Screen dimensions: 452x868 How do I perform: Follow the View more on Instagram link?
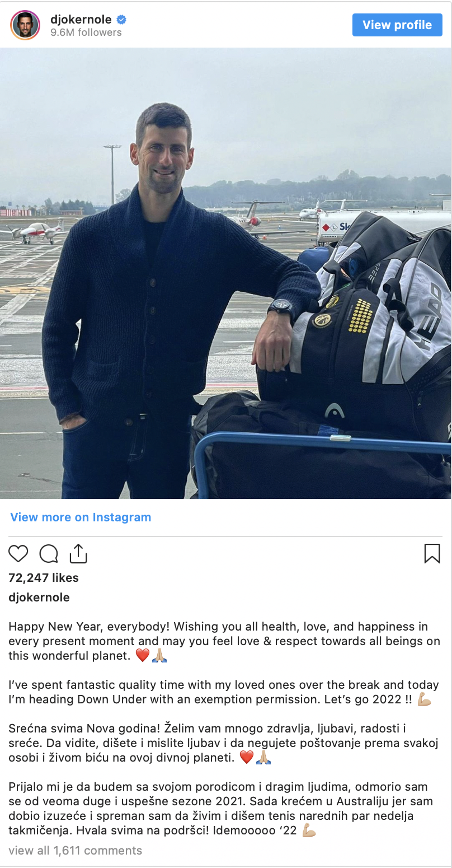tap(81, 517)
